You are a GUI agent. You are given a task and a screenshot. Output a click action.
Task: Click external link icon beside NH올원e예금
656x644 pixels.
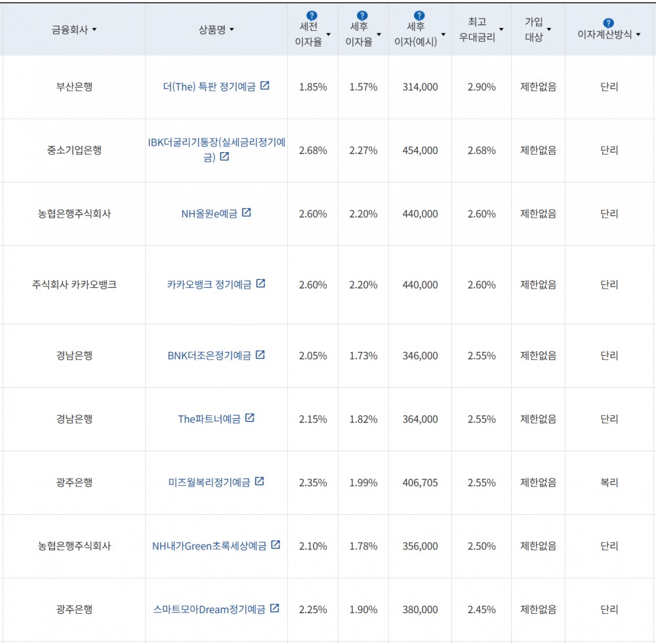coord(247,212)
